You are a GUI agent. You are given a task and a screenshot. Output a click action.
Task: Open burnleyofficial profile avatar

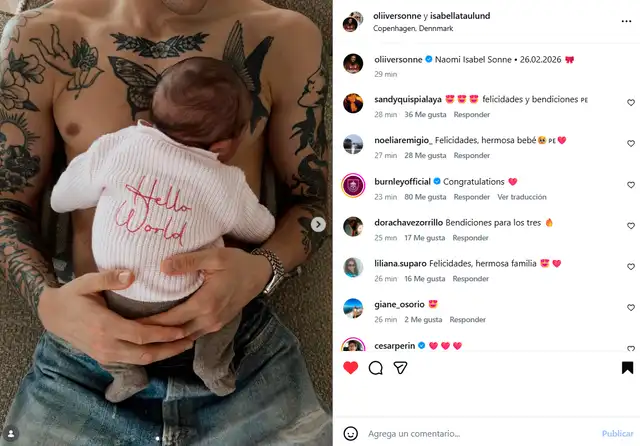353,185
